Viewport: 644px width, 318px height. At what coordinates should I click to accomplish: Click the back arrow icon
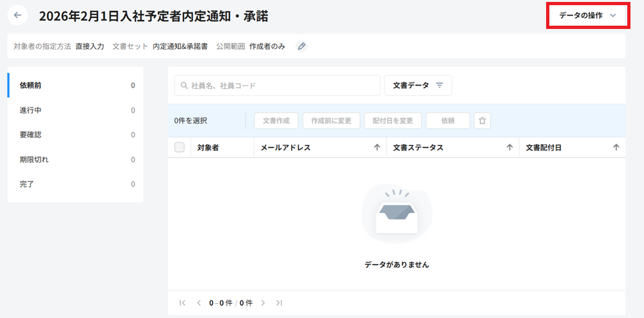[x=17, y=15]
